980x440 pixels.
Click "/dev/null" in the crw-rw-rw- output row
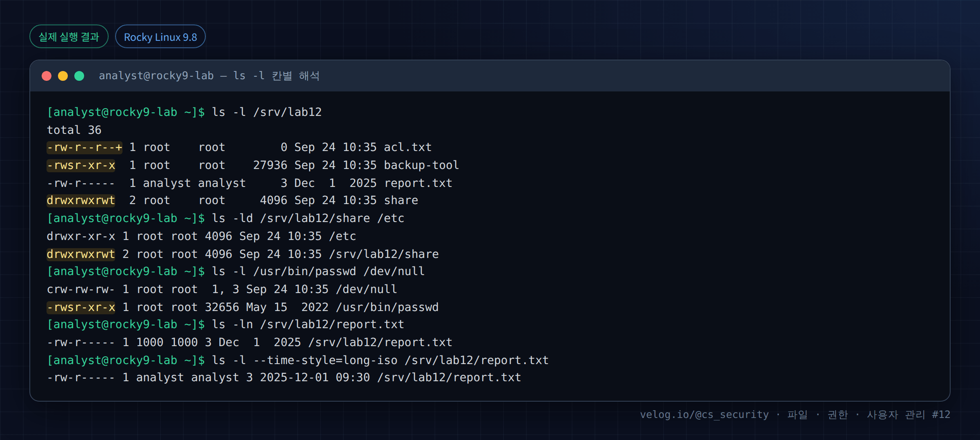click(x=367, y=289)
